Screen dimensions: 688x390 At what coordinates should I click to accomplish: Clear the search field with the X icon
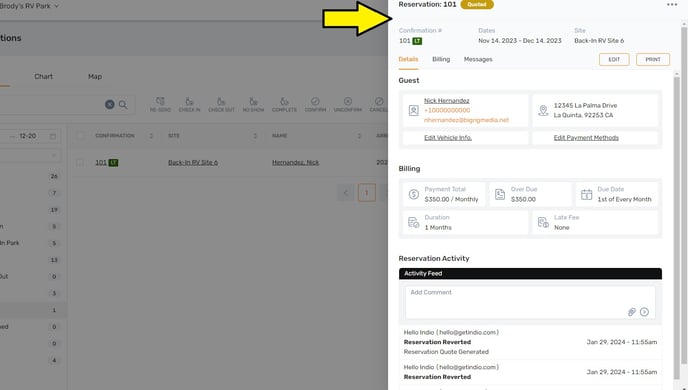[x=110, y=104]
